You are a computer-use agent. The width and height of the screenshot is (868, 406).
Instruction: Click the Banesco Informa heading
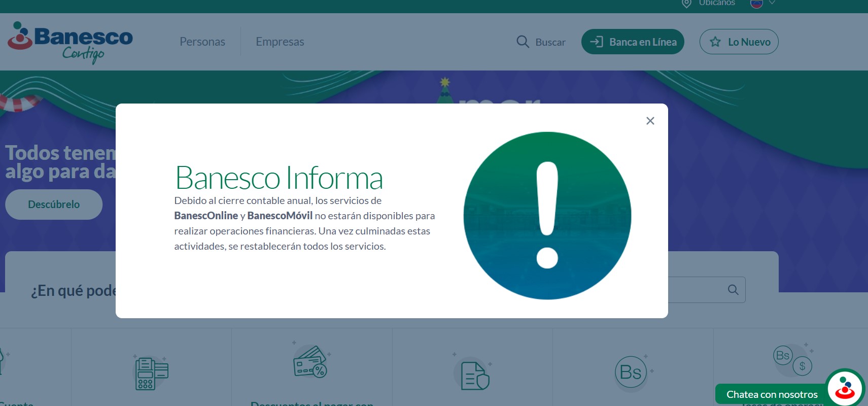pos(279,178)
